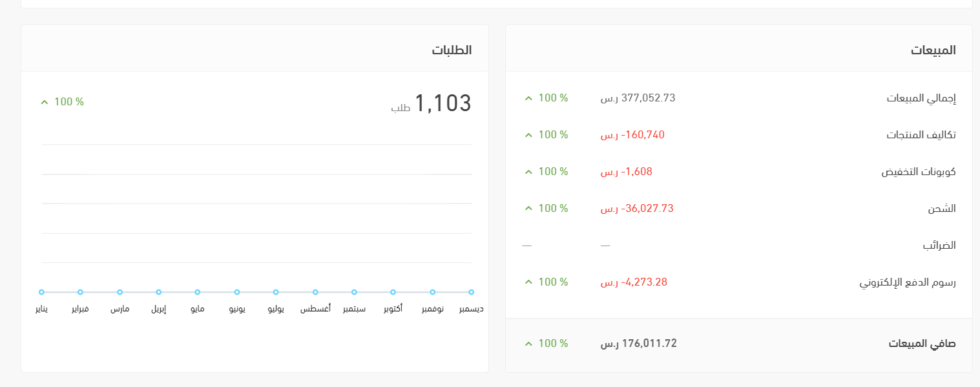Click the 1,103 orders total
Viewport: 980px width, 387px height.
[443, 103]
